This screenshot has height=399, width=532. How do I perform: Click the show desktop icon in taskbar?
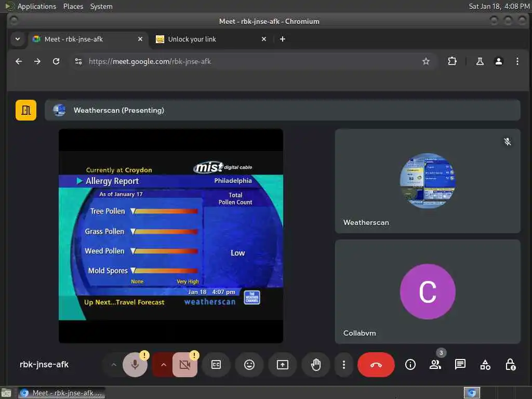click(x=6, y=393)
